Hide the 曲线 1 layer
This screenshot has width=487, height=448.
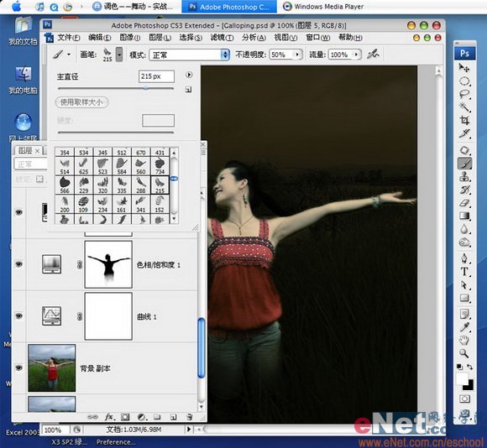coord(19,315)
